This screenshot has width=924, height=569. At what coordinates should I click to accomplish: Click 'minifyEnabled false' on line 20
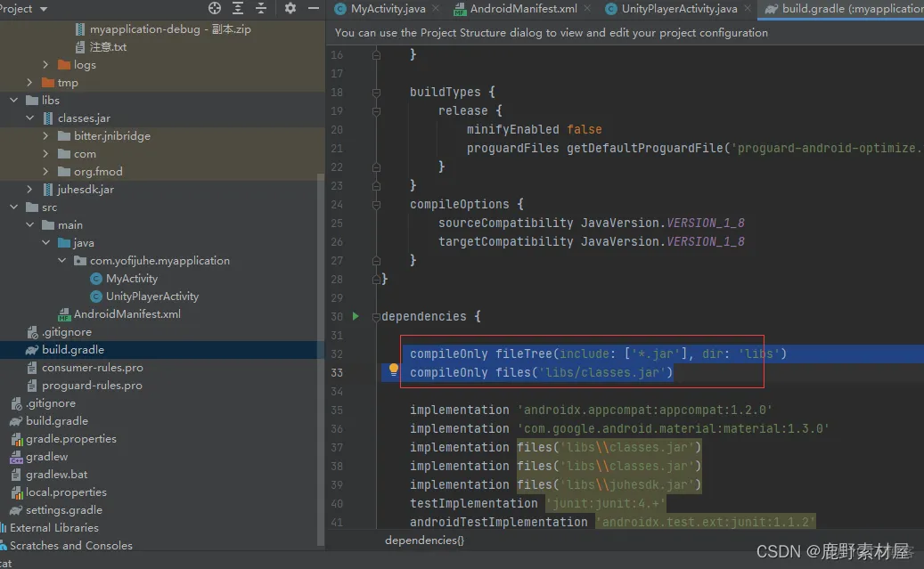pos(535,130)
